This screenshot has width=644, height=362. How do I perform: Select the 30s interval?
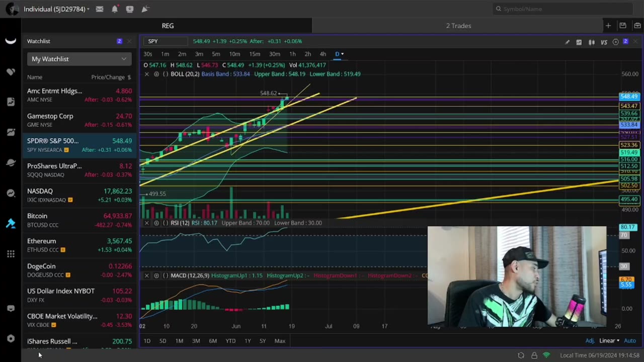[x=147, y=54]
